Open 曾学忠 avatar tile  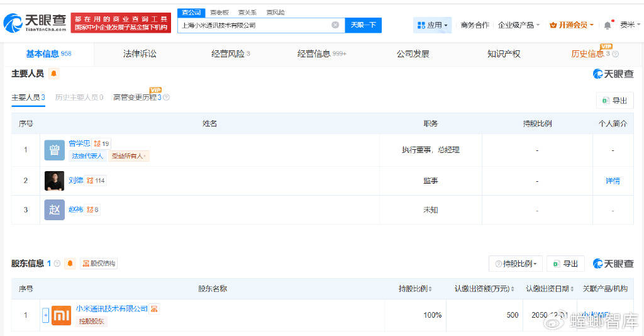54,150
